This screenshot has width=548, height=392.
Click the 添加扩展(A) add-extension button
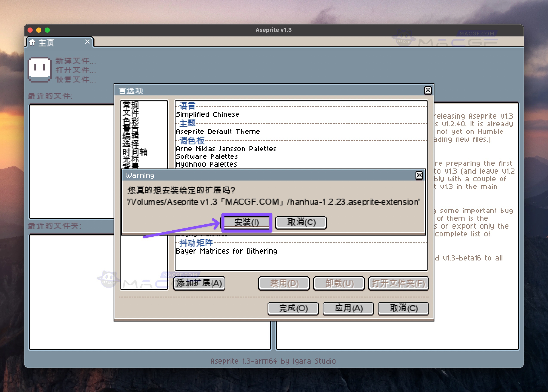click(x=199, y=284)
